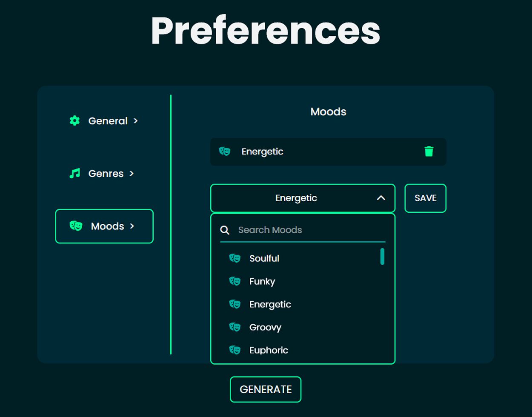The width and height of the screenshot is (532, 417).
Task: Expand the General section chevron
Action: pyautogui.click(x=136, y=121)
